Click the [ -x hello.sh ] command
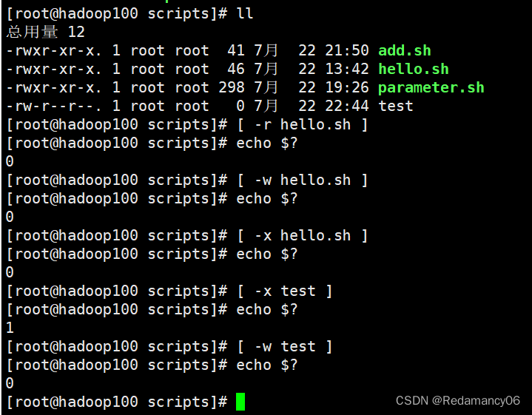 tap(302, 235)
